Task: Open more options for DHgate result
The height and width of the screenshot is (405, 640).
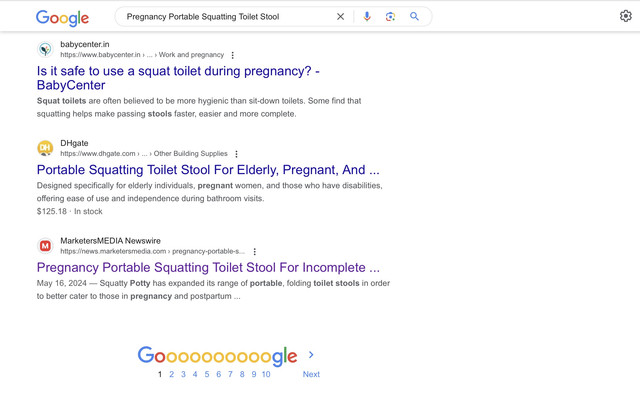Action: 236,154
